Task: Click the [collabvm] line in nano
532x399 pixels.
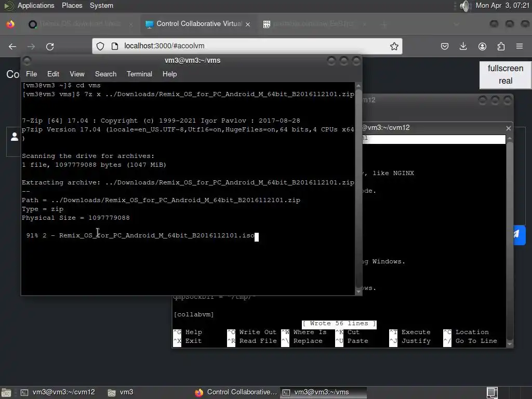Action: [x=193, y=314]
